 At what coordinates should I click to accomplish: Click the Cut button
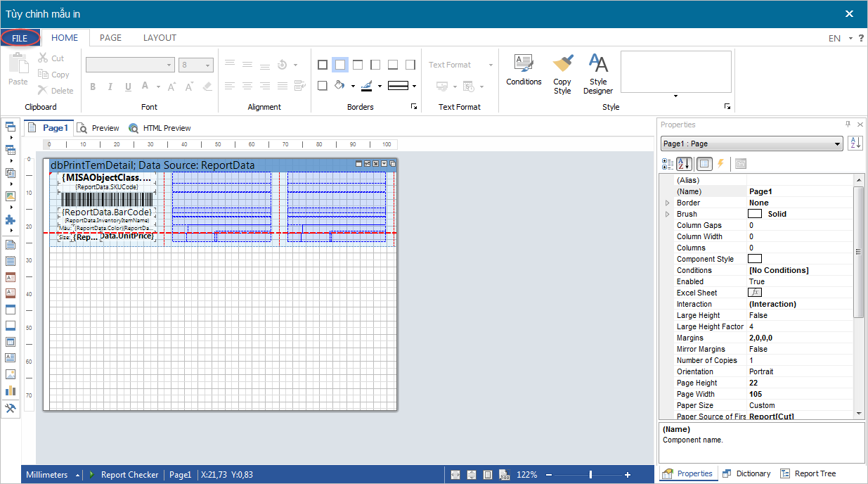pos(51,58)
